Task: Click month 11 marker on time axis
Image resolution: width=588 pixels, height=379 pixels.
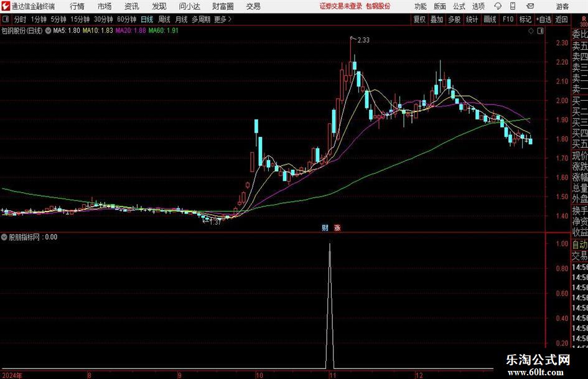Action: coord(332,375)
